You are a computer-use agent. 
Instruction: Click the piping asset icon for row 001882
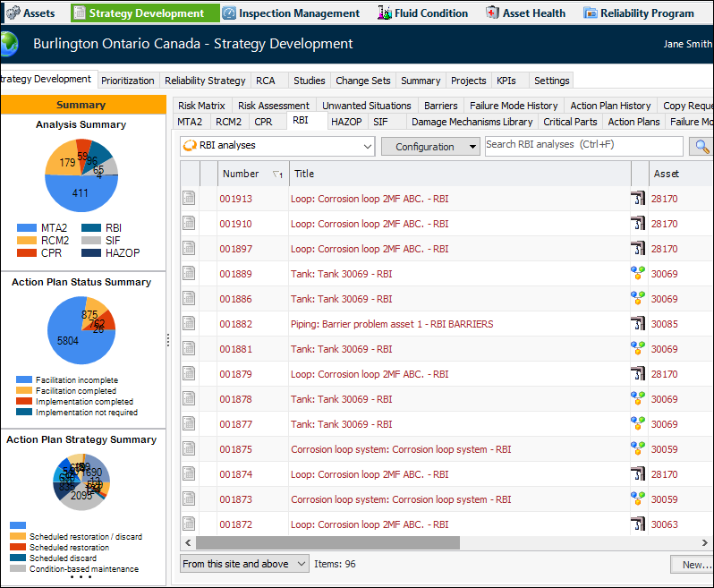[x=637, y=324]
